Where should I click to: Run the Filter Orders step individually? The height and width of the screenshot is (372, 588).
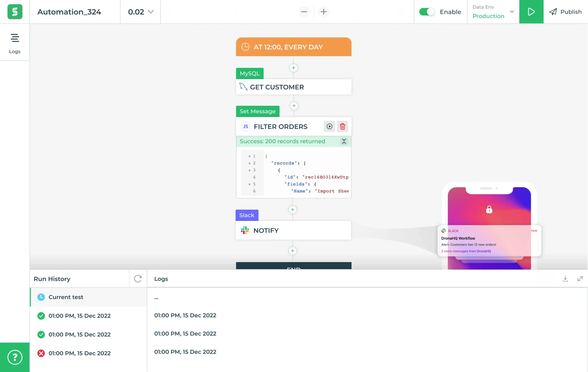point(329,126)
